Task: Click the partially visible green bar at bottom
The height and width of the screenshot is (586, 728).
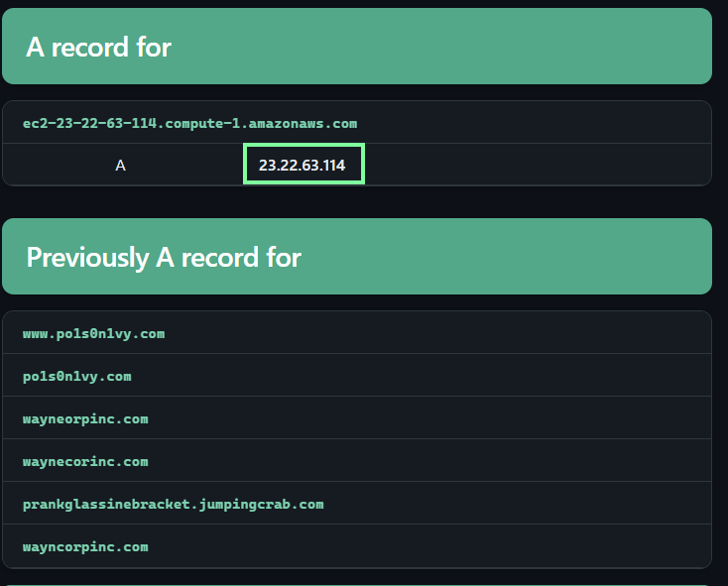Action: tap(357, 584)
